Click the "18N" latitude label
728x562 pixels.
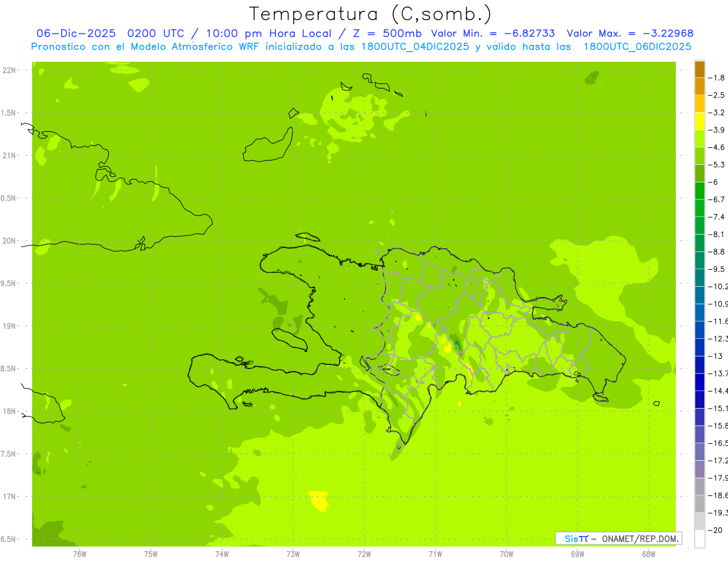pos(10,411)
